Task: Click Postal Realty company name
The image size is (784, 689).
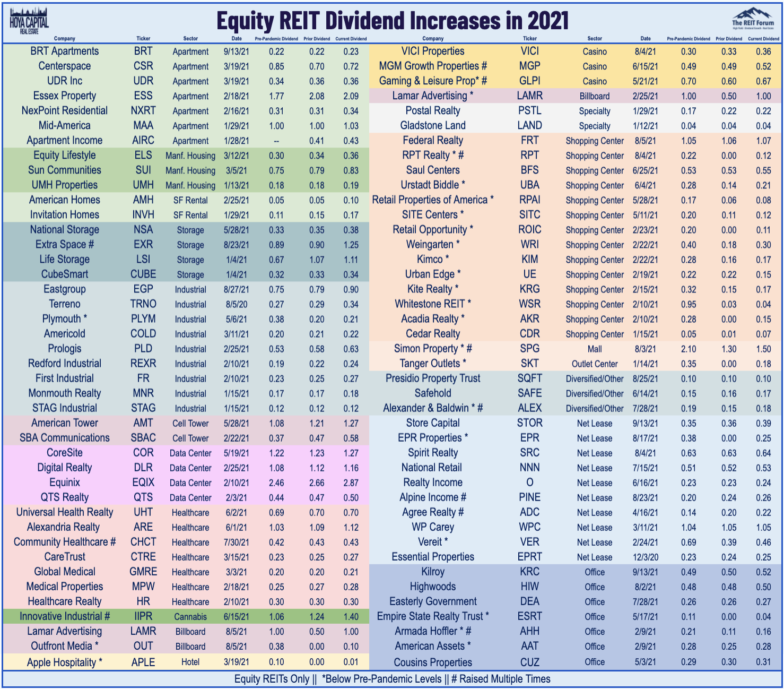Action: click(433, 110)
